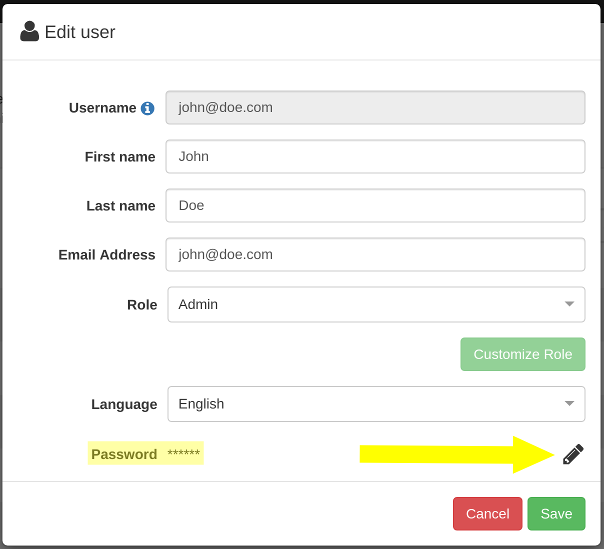Click the Email Address label text
604x549 pixels.
[107, 255]
